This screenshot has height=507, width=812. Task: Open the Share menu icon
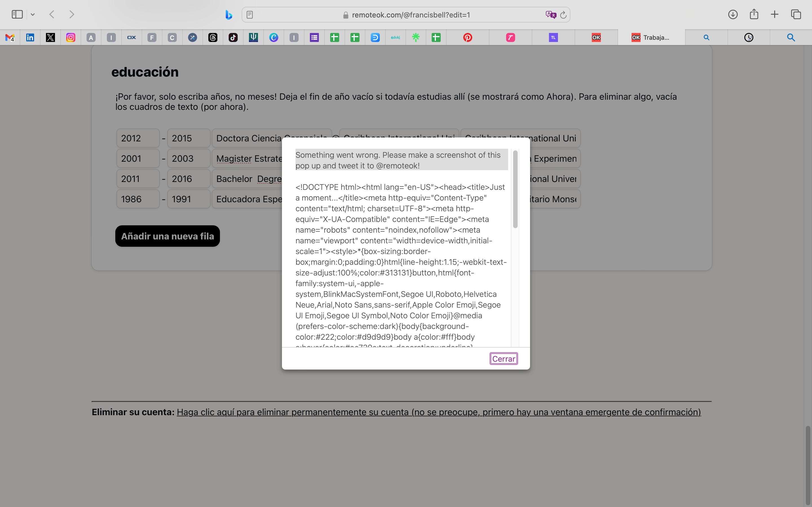point(754,14)
